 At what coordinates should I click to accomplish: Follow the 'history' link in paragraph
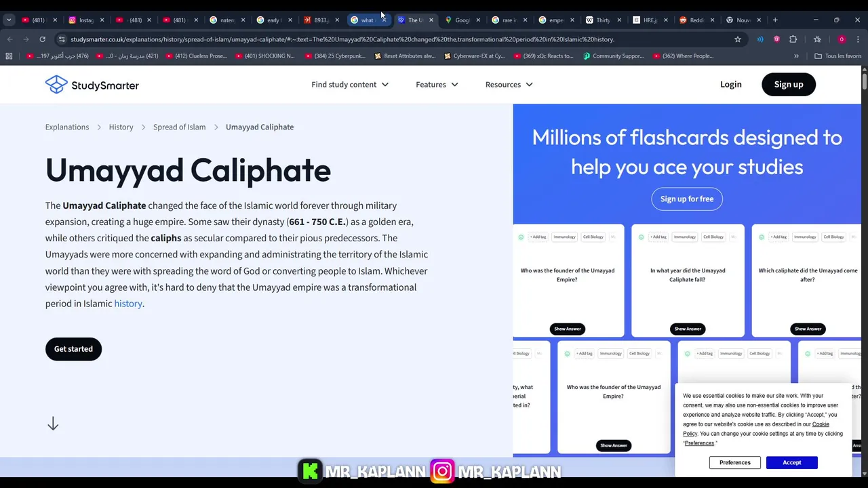[x=128, y=304]
